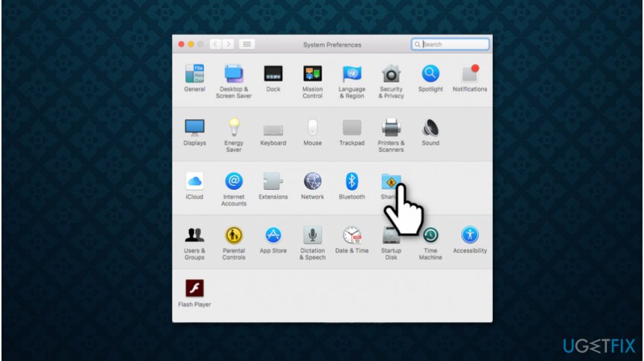Open Parental Controls pane
Screen dimensions: 644x361
[234, 235]
